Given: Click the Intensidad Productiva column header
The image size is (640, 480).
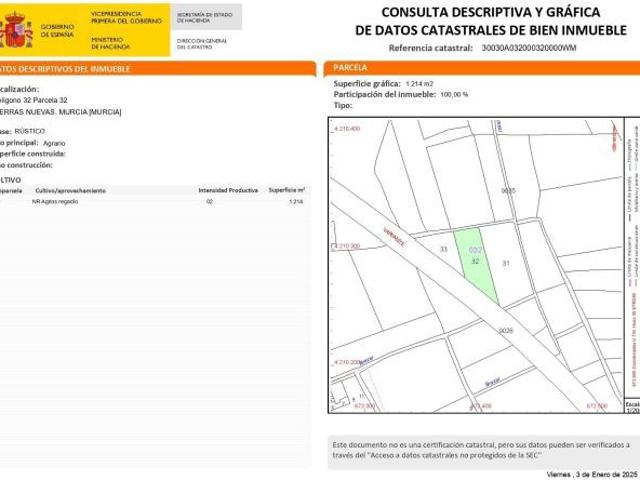Looking at the screenshot, I should (228, 189).
